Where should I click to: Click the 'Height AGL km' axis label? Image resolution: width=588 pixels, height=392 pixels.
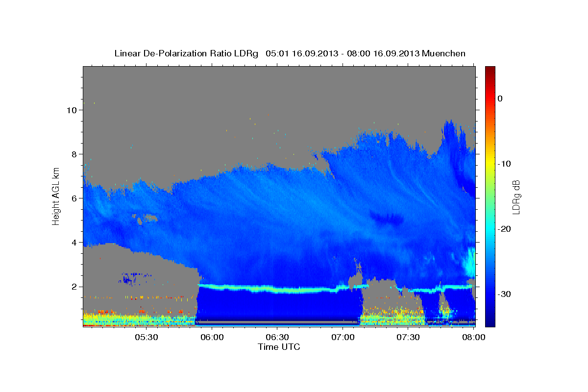[x=56, y=196]
